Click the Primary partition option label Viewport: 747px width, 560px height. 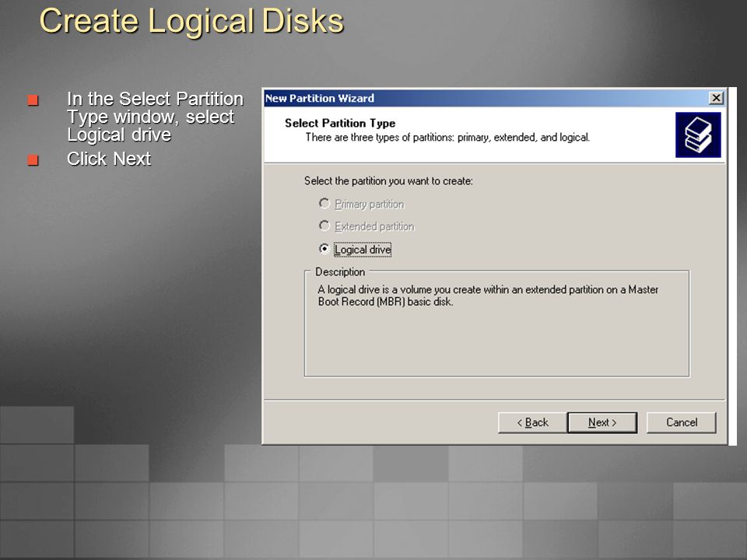(x=369, y=205)
